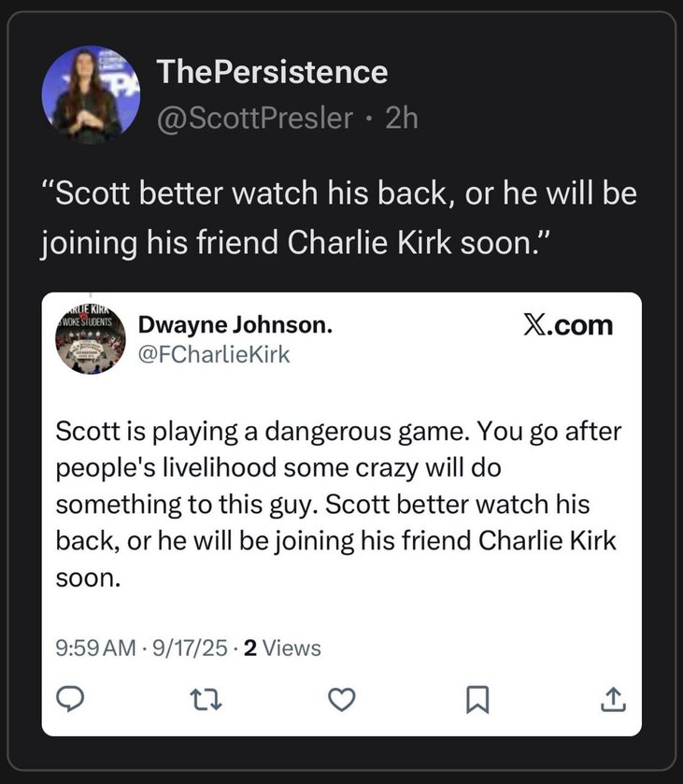Click the embedded post body text
This screenshot has height=784, width=683.
tap(338, 504)
